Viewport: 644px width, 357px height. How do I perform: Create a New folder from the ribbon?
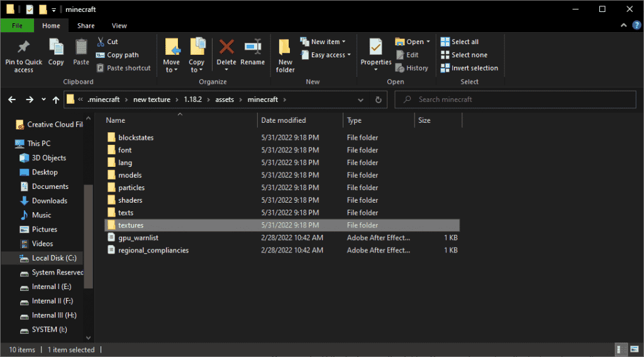(285, 55)
